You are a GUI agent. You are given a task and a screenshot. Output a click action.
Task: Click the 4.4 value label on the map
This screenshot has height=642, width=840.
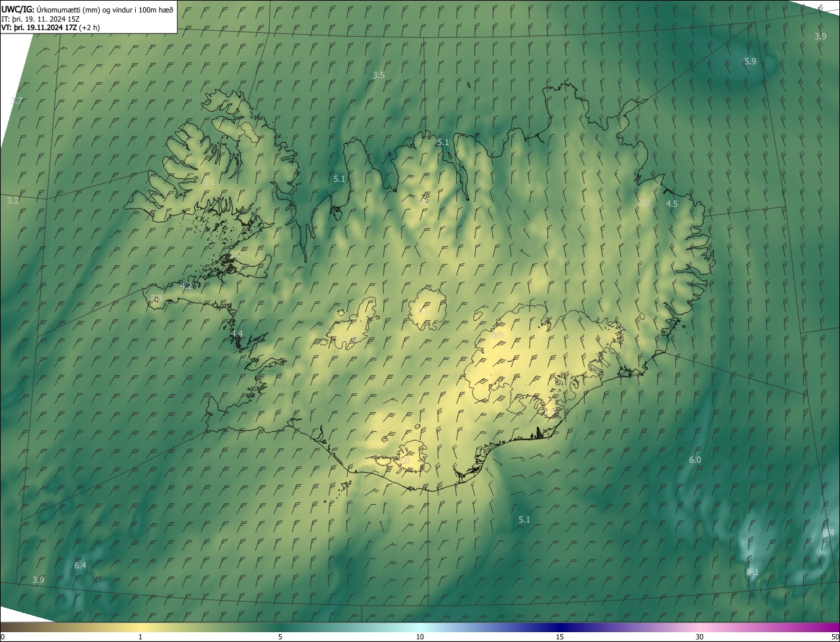click(236, 334)
